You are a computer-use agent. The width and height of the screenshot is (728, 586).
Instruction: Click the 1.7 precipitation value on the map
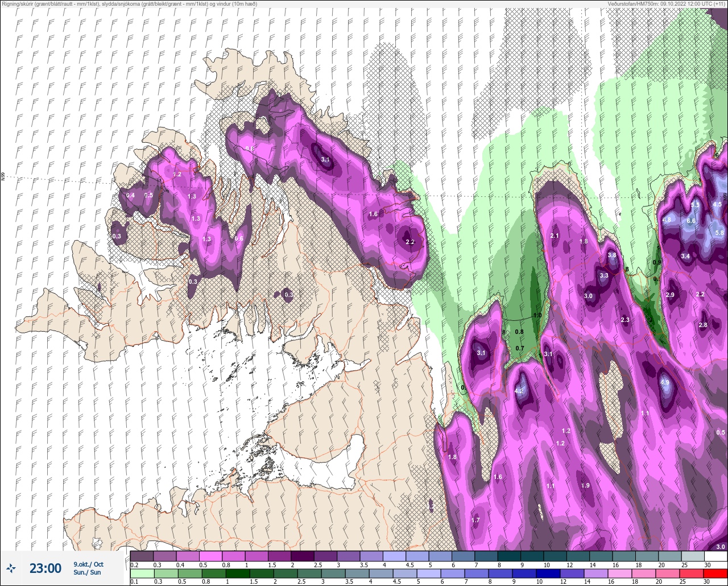[x=475, y=521]
